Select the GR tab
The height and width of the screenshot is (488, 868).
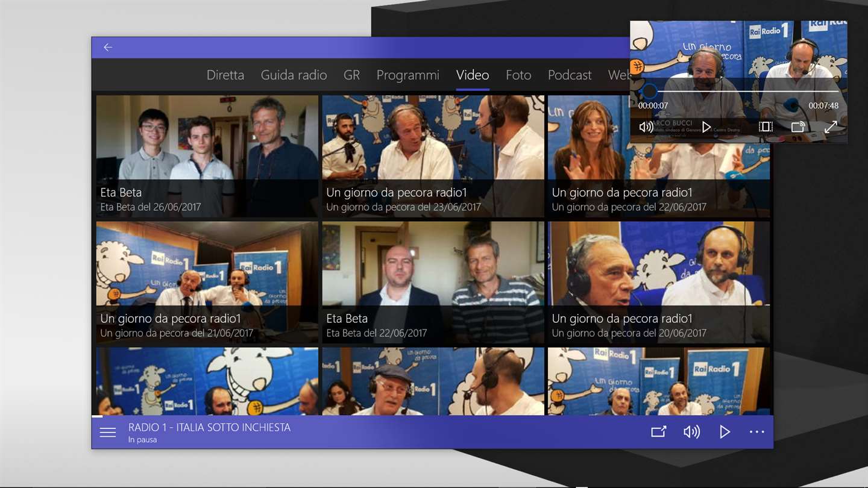coord(351,75)
